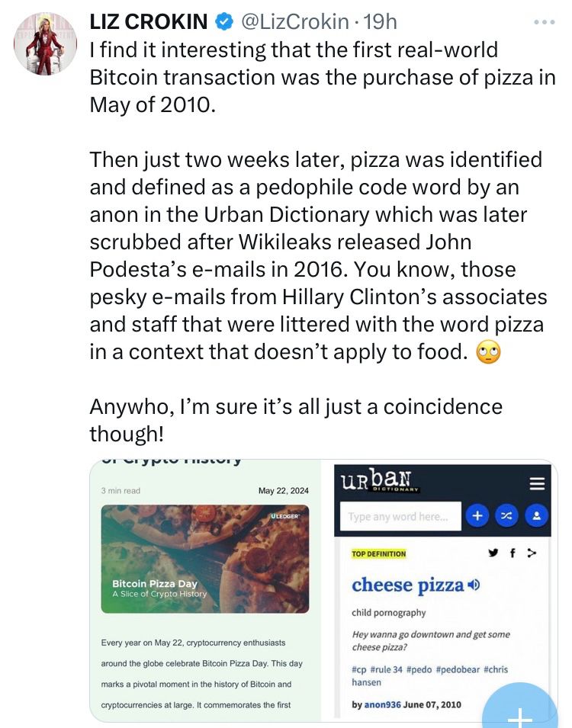Screen dimensions: 572x728
Task: Click the blue user account icon
Action: (x=536, y=516)
